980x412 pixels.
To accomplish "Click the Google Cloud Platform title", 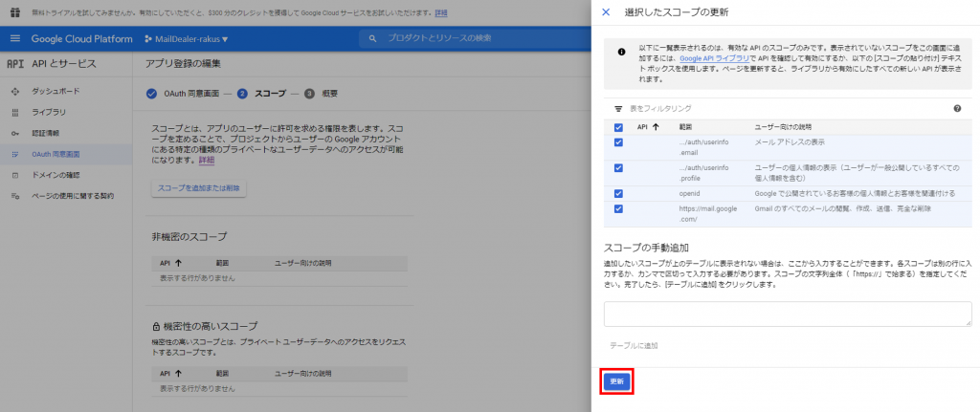I will [x=82, y=38].
